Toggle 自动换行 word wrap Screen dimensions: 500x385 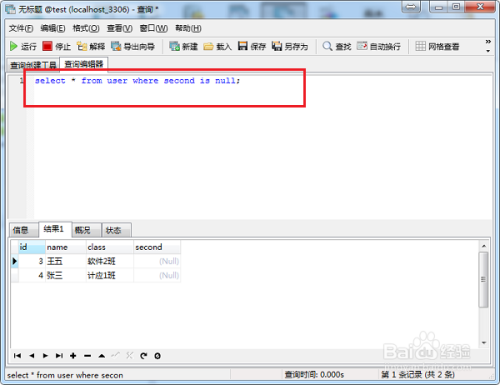[x=378, y=46]
